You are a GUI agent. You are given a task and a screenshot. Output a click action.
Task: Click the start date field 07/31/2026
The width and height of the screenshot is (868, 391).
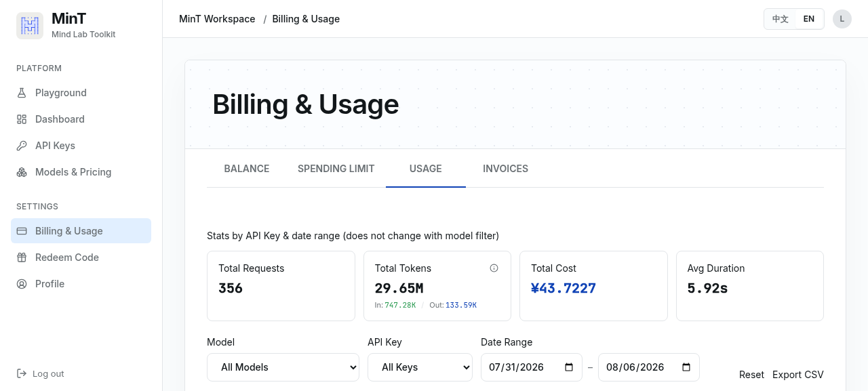click(532, 367)
